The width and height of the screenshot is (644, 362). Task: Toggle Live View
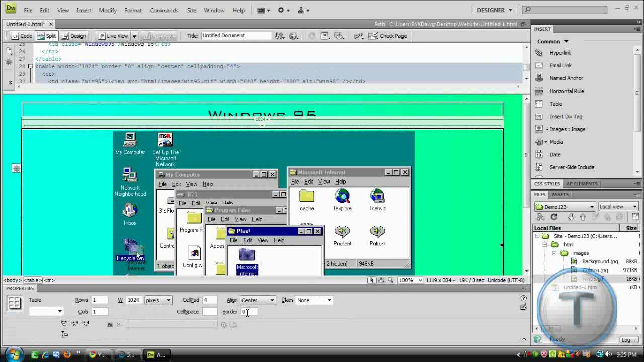coord(113,36)
